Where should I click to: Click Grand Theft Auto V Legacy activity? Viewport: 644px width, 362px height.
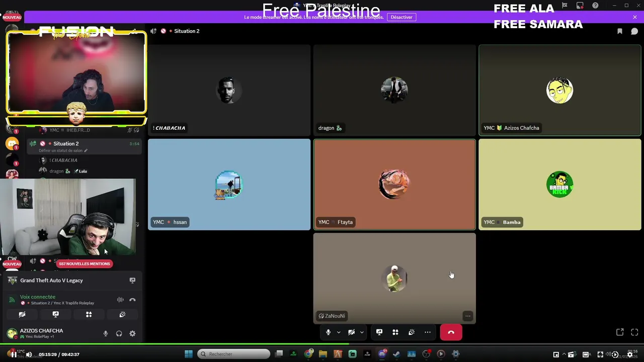pos(51,281)
